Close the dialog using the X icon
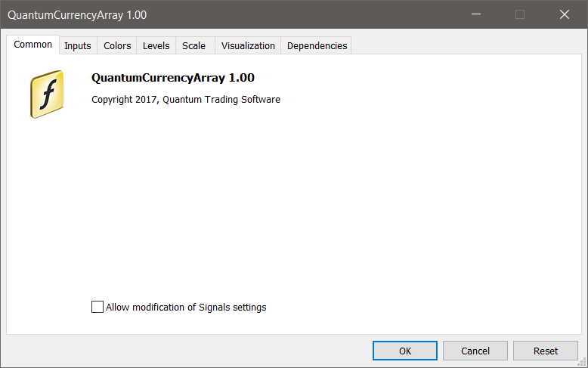 coord(565,14)
